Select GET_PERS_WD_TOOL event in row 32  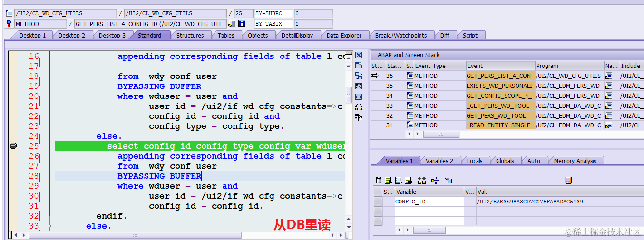coord(500,115)
